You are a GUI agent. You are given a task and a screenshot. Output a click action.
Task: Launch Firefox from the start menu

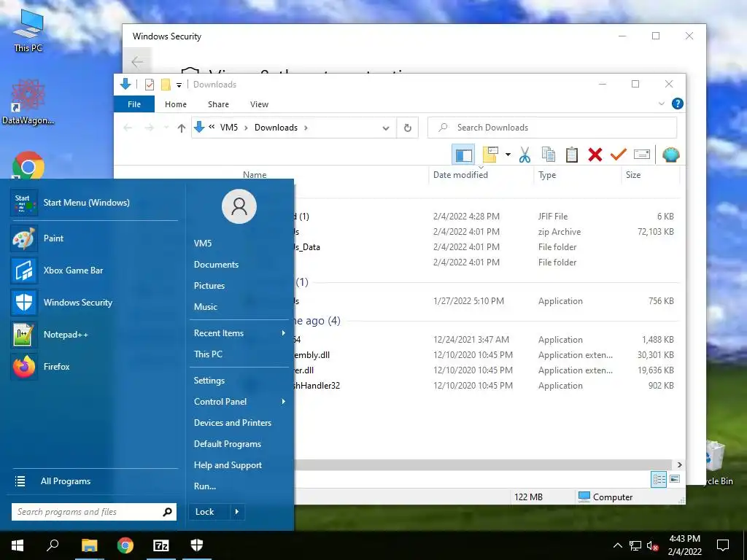coord(94,366)
